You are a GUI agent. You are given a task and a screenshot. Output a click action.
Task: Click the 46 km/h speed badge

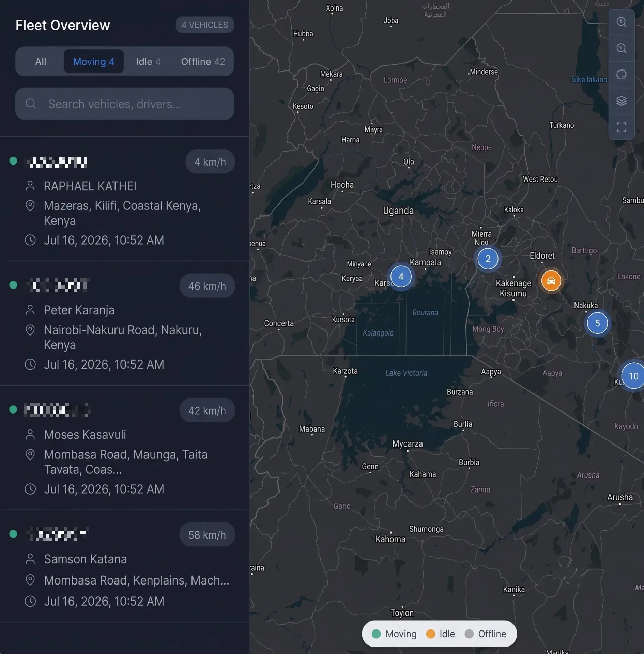207,286
